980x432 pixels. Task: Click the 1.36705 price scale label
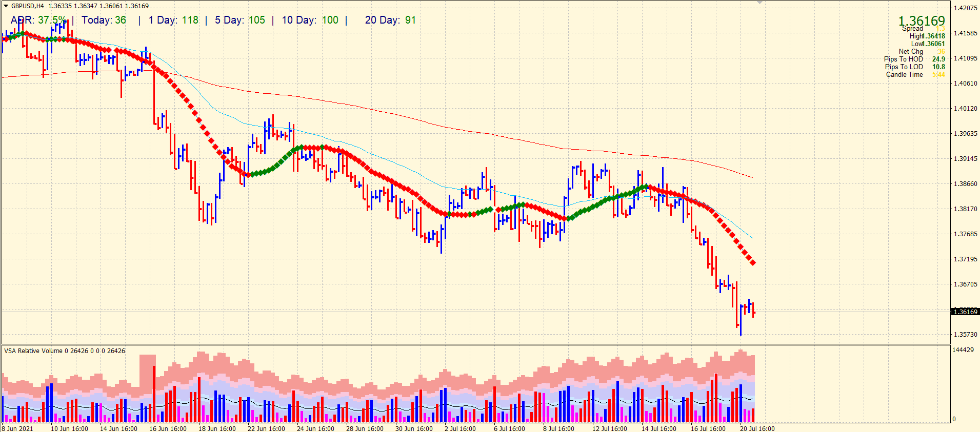[x=965, y=284]
